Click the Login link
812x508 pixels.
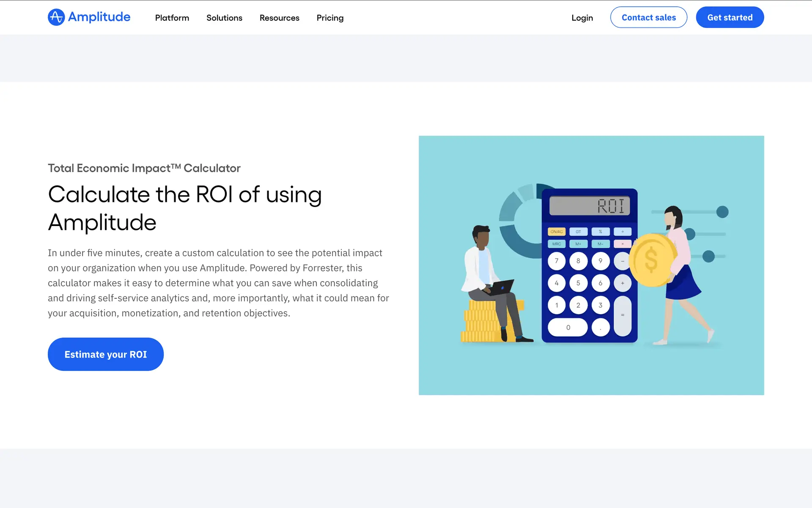point(582,18)
